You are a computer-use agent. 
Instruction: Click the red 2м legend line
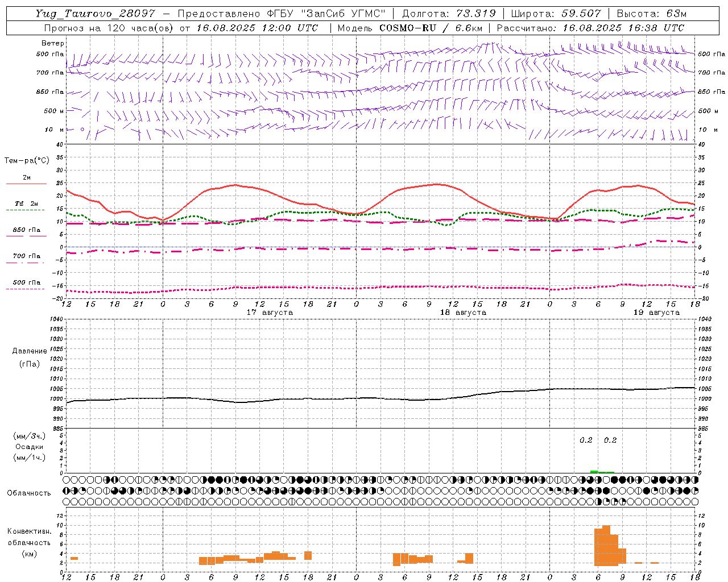(x=26, y=184)
